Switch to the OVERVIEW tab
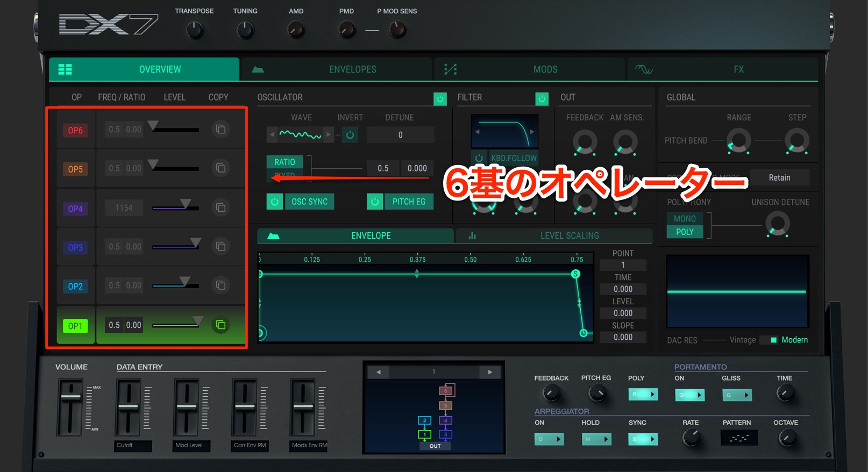The height and width of the screenshot is (472, 868). [144, 69]
